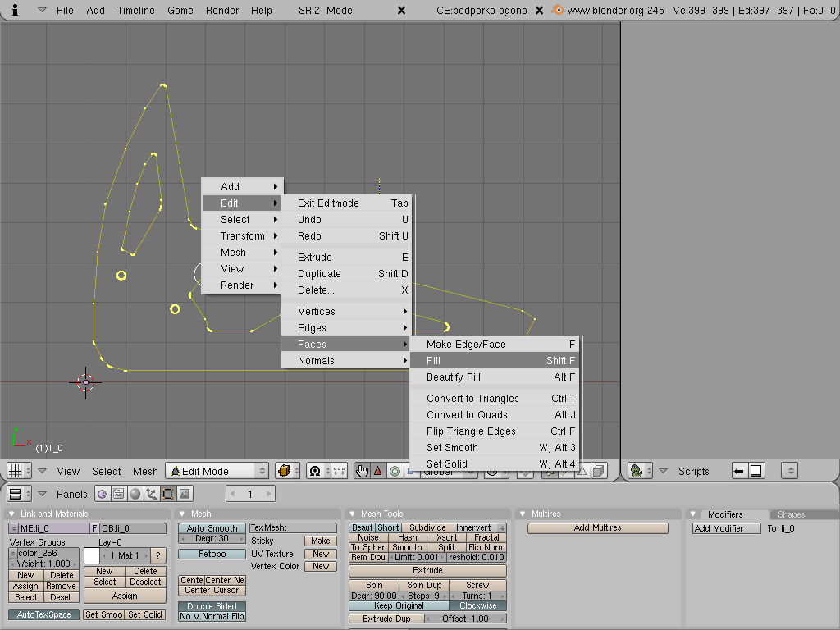Show the Scene context image icon

pyautogui.click(x=185, y=493)
